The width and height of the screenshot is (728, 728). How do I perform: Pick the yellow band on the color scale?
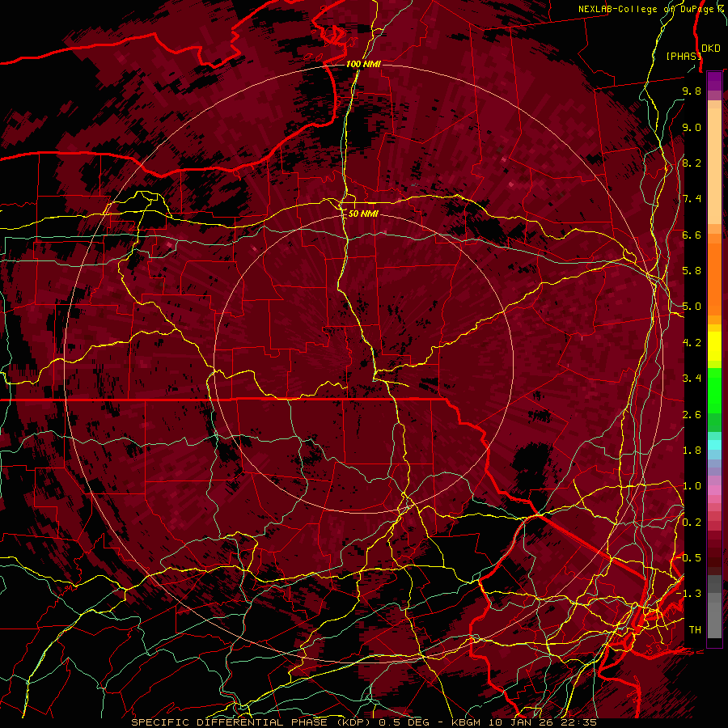click(714, 346)
